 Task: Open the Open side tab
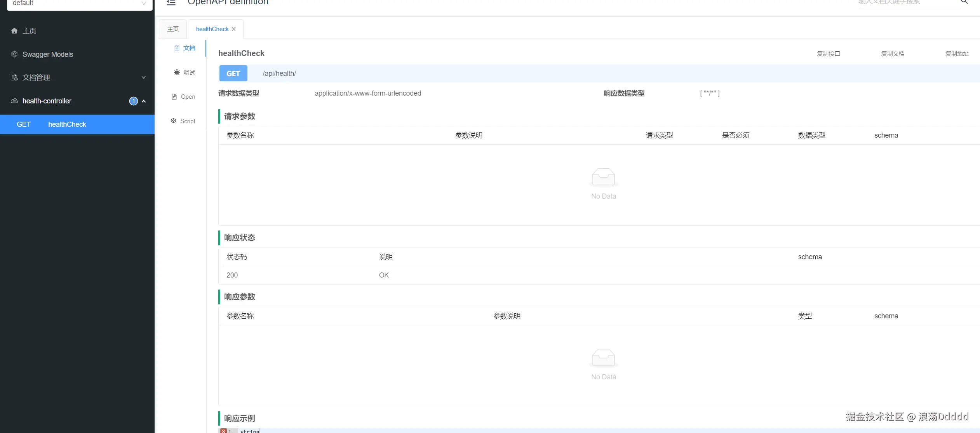click(183, 96)
